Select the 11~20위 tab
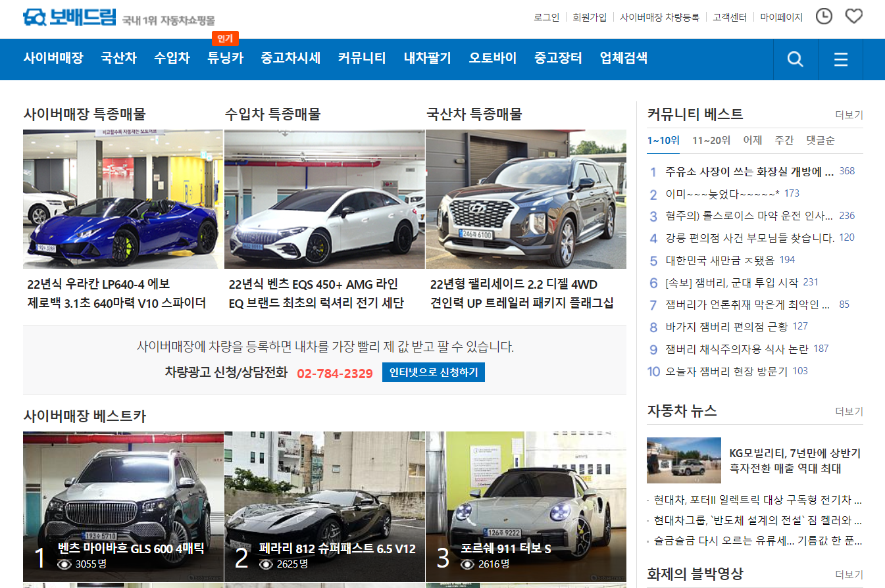This screenshot has height=588, width=885. [x=711, y=140]
